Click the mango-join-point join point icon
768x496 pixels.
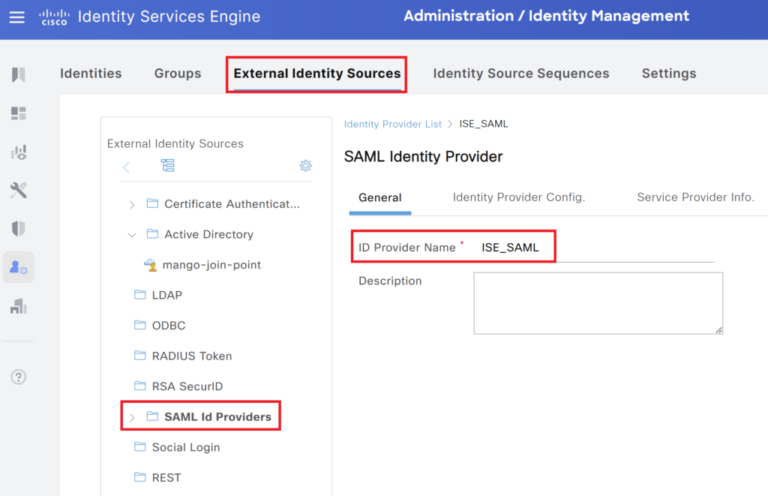(x=150, y=265)
